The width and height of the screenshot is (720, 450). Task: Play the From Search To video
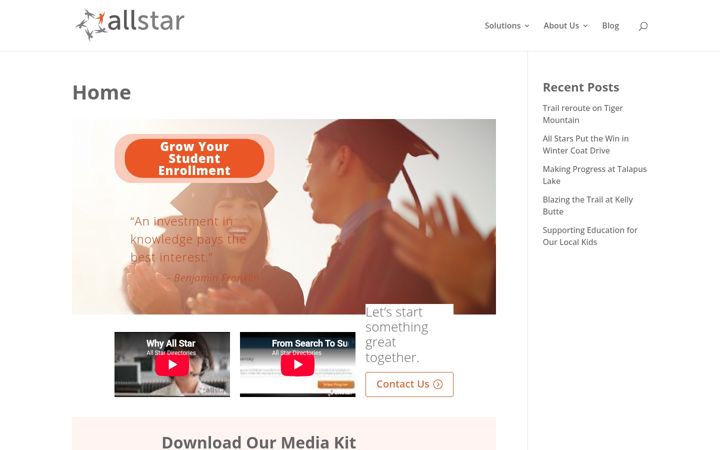(x=298, y=365)
